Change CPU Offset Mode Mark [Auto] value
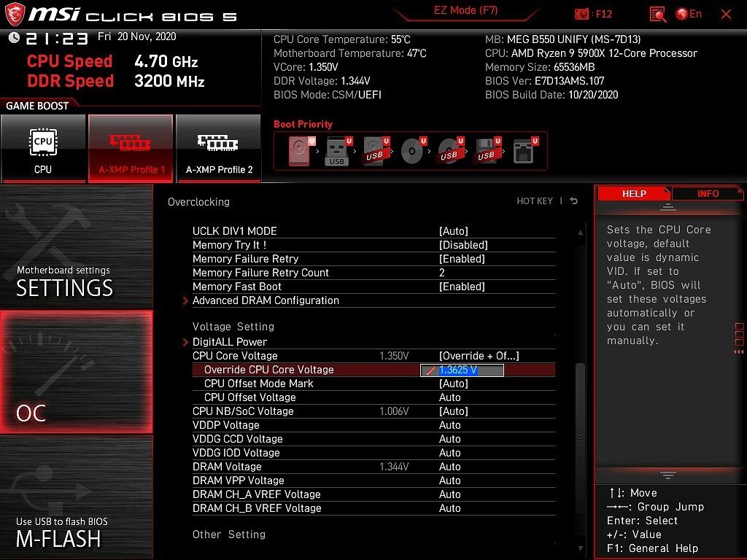This screenshot has height=560, width=747. 454,384
